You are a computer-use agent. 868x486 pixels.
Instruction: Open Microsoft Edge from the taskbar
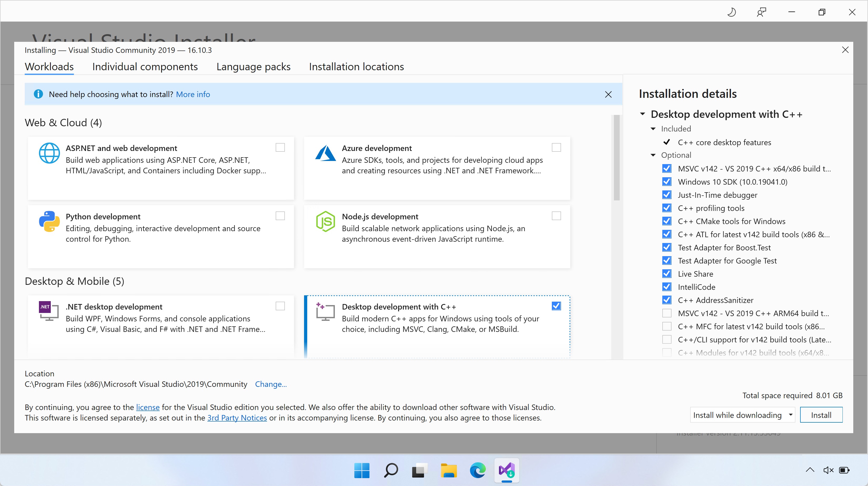click(x=477, y=470)
